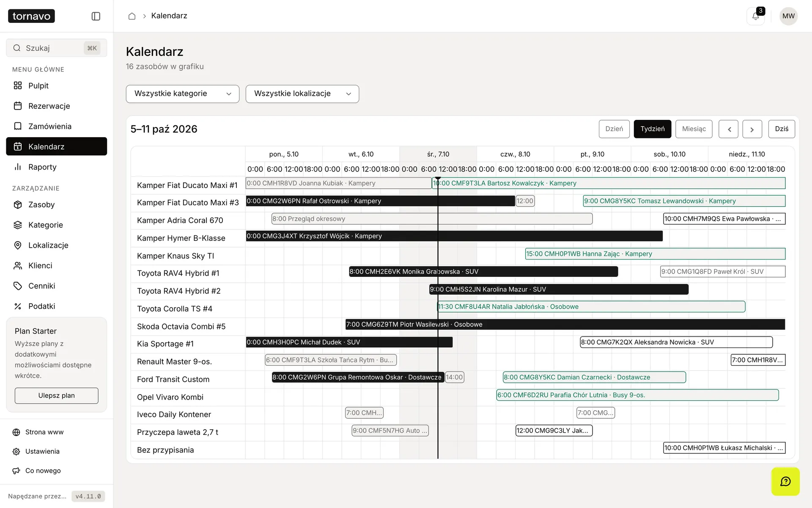812x508 pixels.
Task: Click the Ustawienia gear icon
Action: coord(16,451)
